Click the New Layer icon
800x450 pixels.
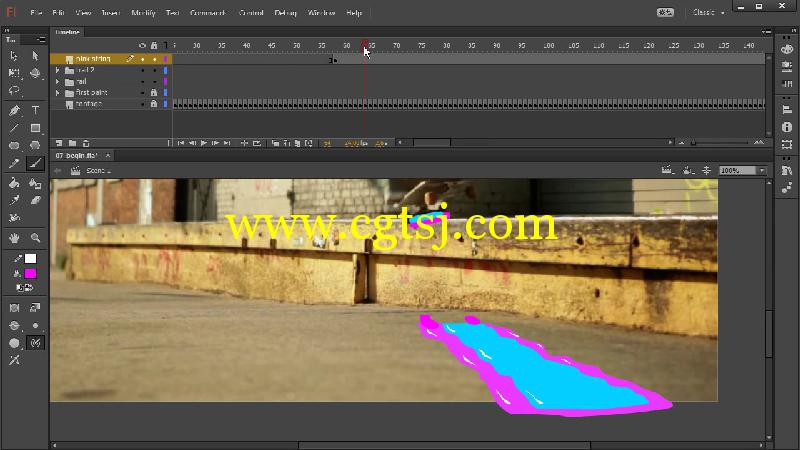59,143
